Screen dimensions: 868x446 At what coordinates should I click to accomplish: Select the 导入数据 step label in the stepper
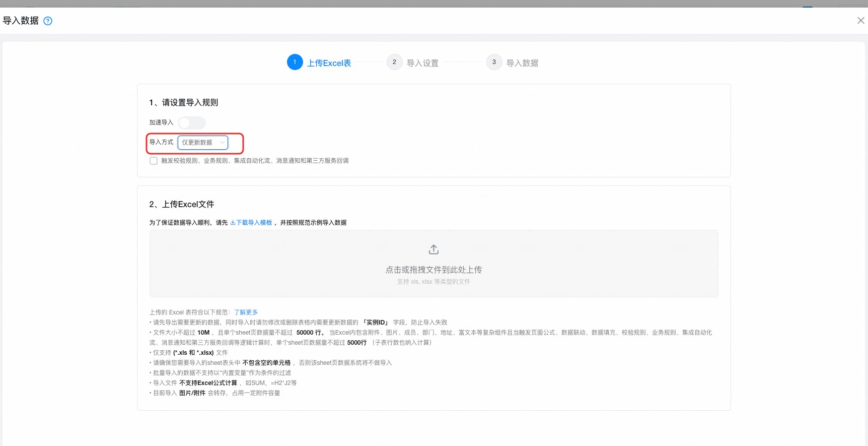pyautogui.click(x=522, y=63)
